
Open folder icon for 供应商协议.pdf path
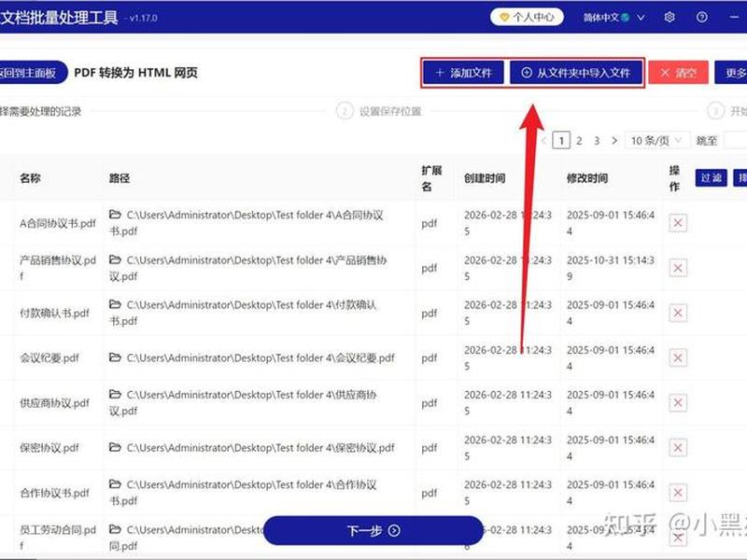click(x=115, y=394)
